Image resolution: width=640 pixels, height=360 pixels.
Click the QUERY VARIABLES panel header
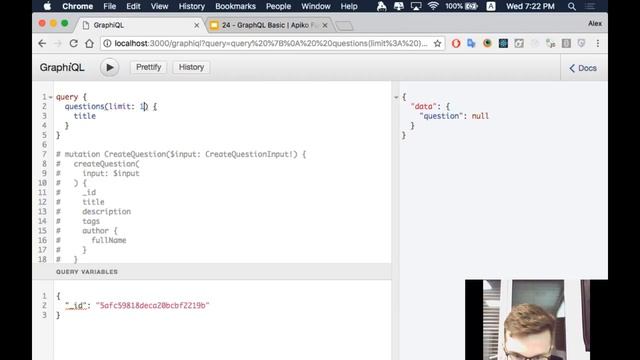tap(212, 272)
